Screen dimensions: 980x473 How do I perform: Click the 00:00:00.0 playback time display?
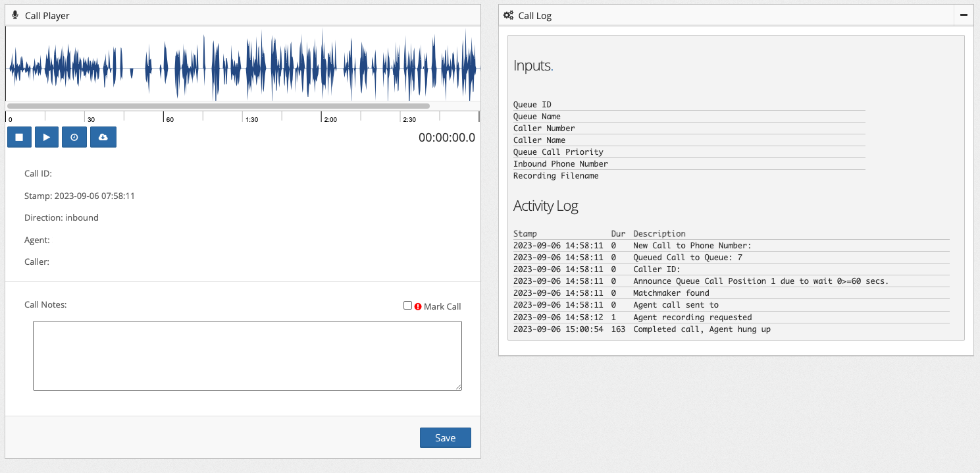pos(446,138)
